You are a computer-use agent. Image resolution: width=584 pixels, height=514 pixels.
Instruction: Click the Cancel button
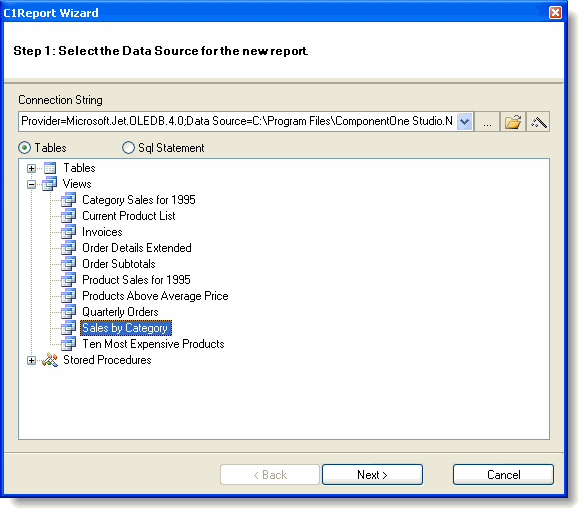click(503, 475)
